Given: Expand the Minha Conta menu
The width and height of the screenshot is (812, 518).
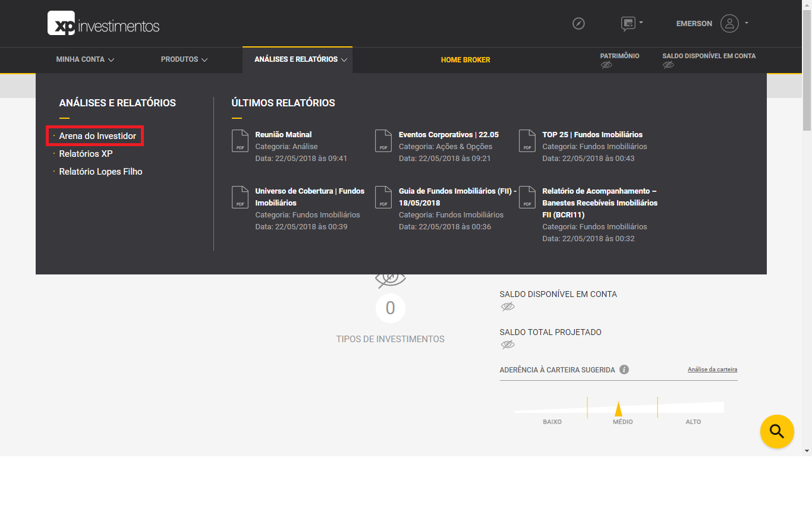Looking at the screenshot, I should click(x=85, y=59).
